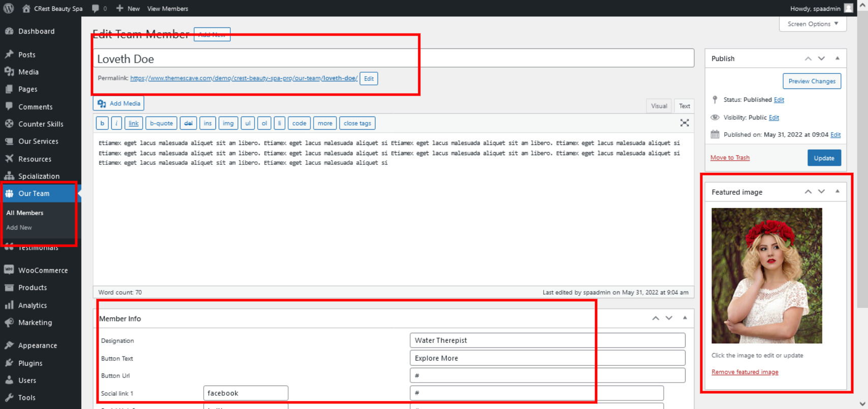The width and height of the screenshot is (868, 409).
Task: Click the Posts pin icon
Action: [x=9, y=54]
